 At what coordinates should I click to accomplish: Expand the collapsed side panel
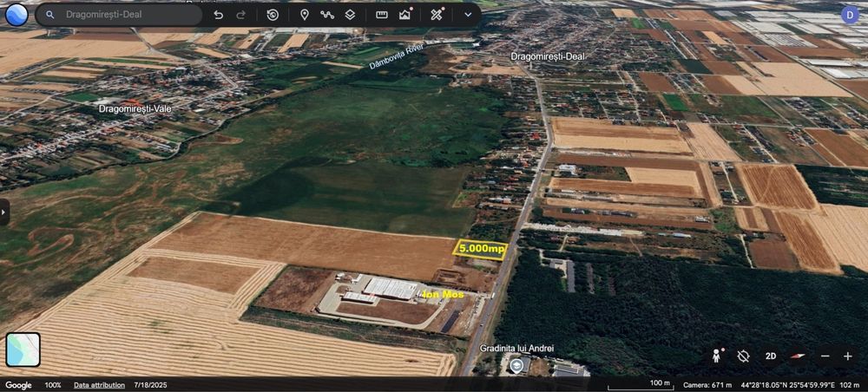4,212
